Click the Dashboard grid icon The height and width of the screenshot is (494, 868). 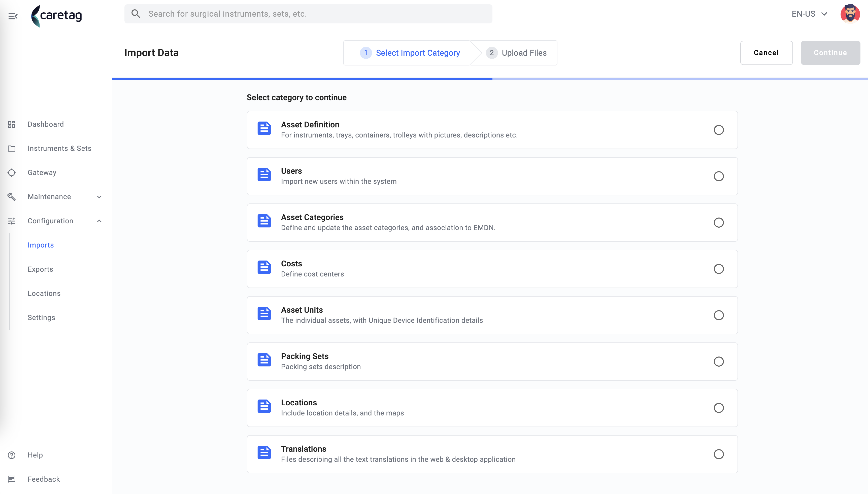tap(12, 124)
